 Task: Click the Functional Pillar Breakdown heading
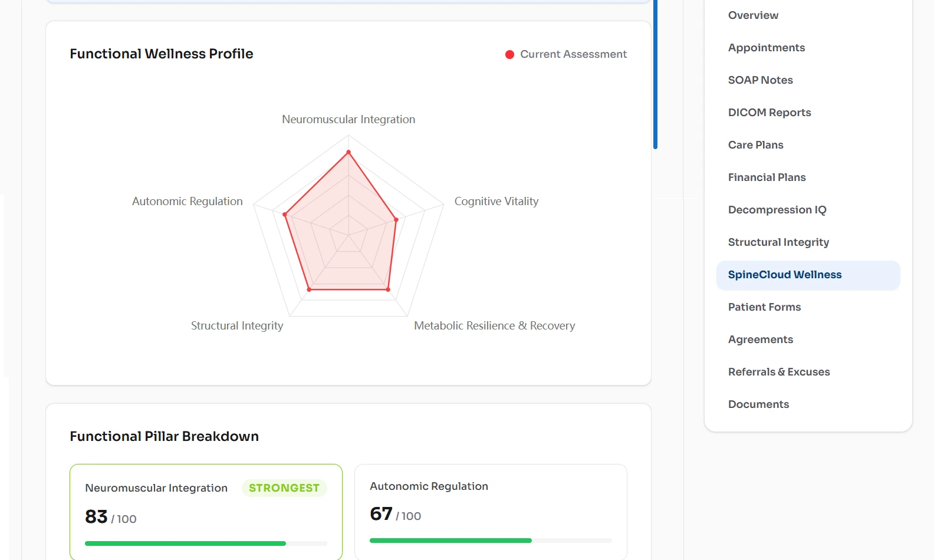[x=164, y=436]
